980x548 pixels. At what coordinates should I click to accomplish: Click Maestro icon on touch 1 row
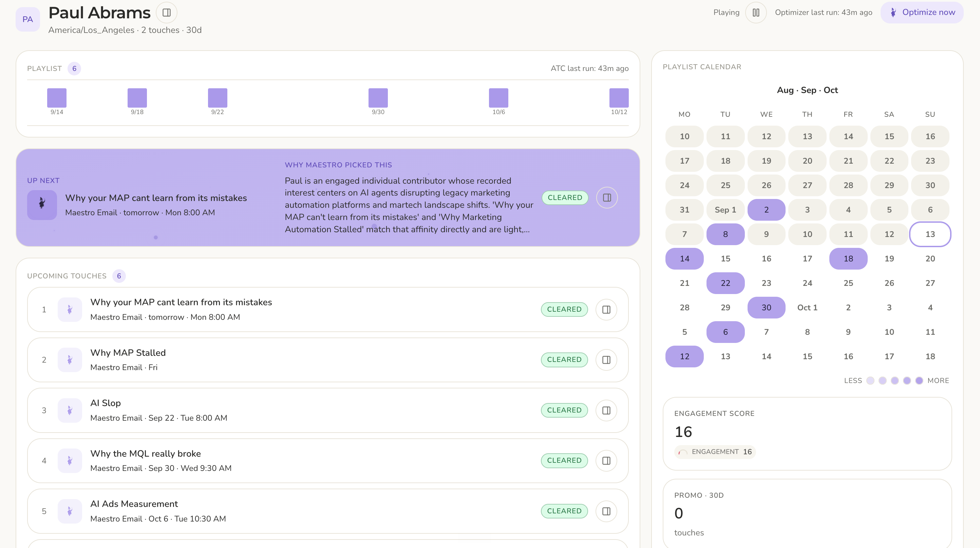70,309
